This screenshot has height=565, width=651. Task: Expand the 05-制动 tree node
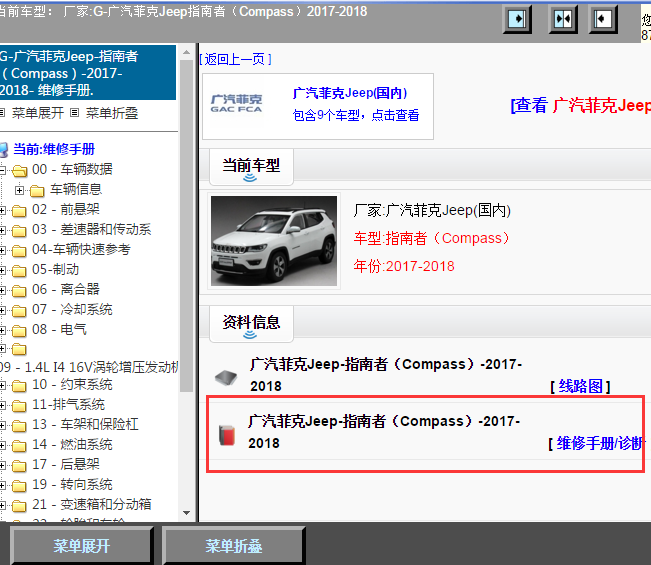pos(2,270)
